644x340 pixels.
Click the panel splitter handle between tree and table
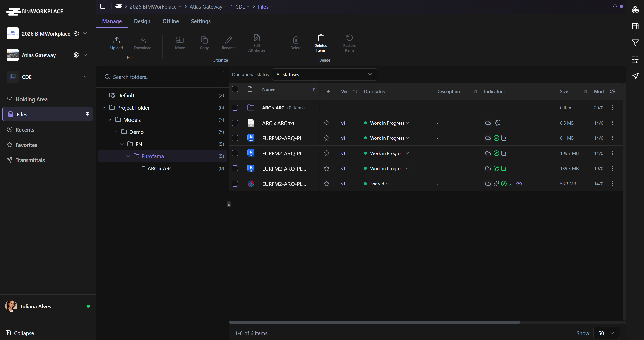coord(229,204)
